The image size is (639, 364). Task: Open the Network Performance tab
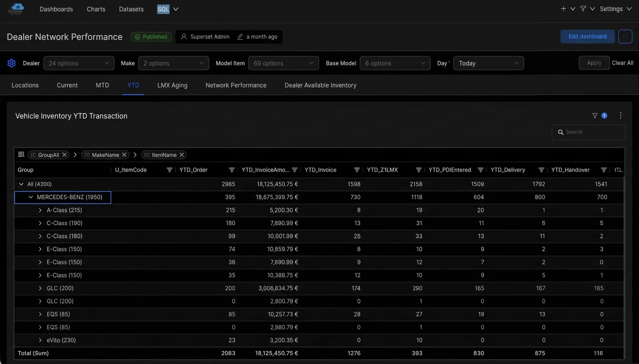pos(236,85)
